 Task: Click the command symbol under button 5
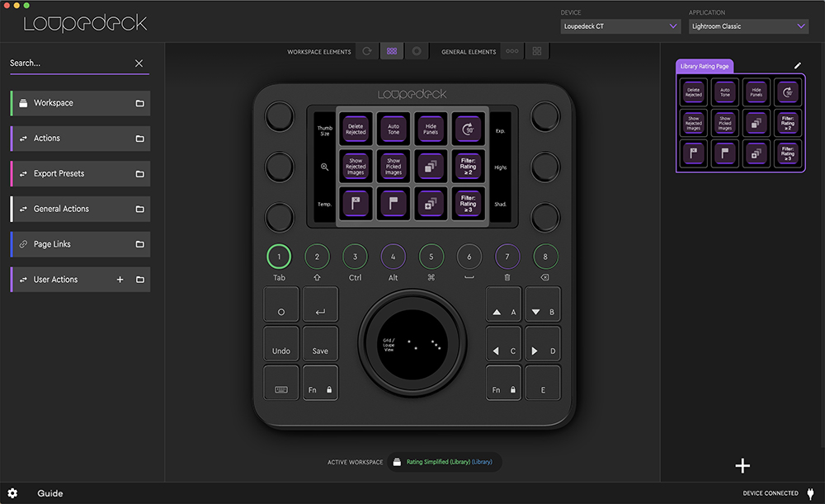pyautogui.click(x=431, y=277)
